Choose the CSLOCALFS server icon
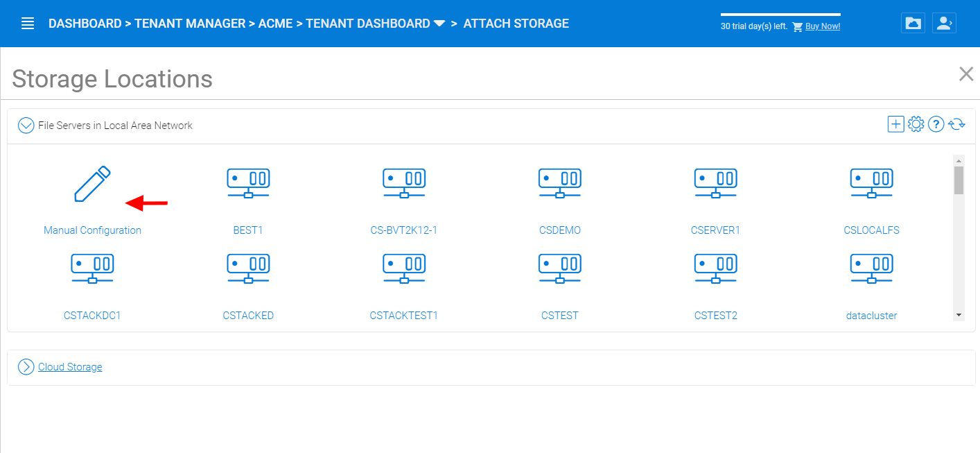This screenshot has width=980, height=453. (872, 183)
